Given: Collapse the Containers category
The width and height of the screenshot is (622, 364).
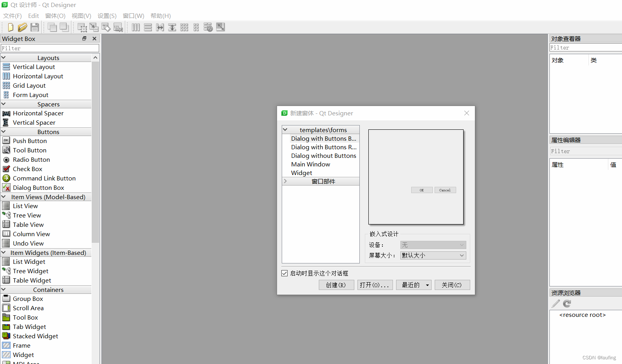Looking at the screenshot, I should [x=4, y=290].
